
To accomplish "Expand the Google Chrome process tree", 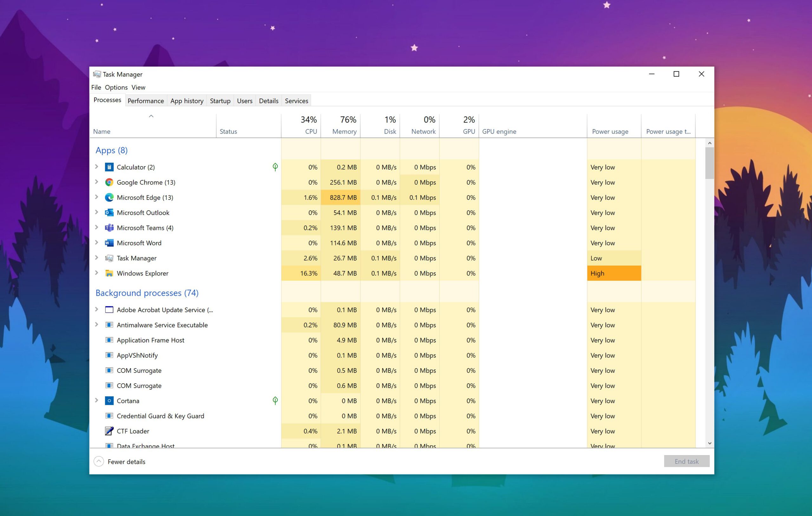I will [x=97, y=182].
